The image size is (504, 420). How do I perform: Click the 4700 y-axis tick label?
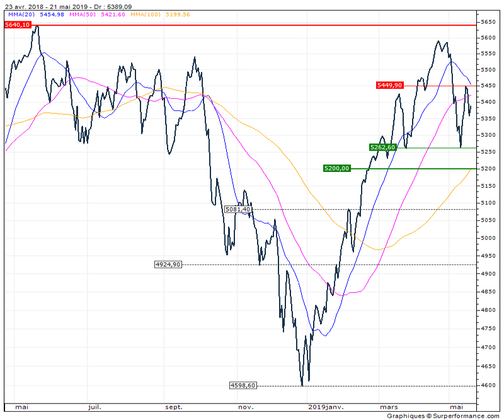tap(488, 347)
